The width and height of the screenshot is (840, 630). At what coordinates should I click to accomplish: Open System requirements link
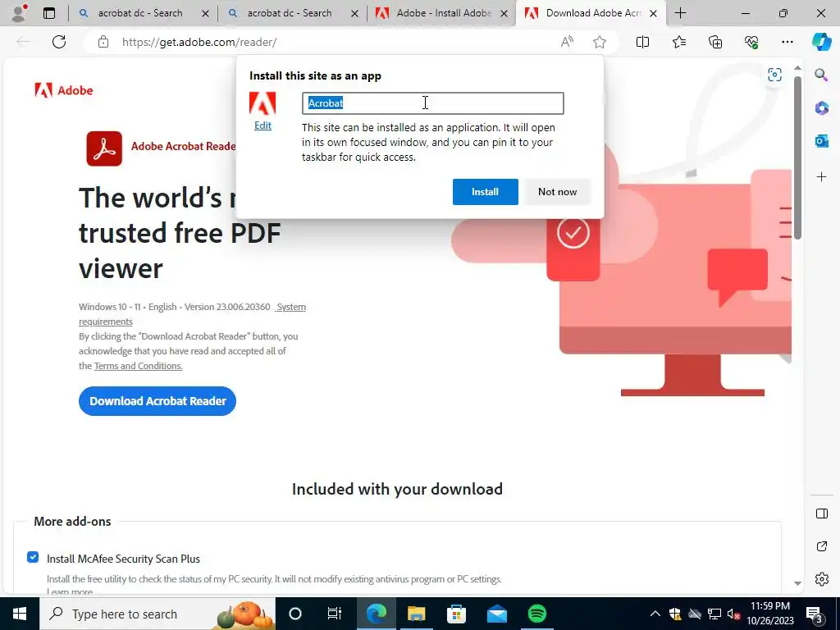click(192, 314)
